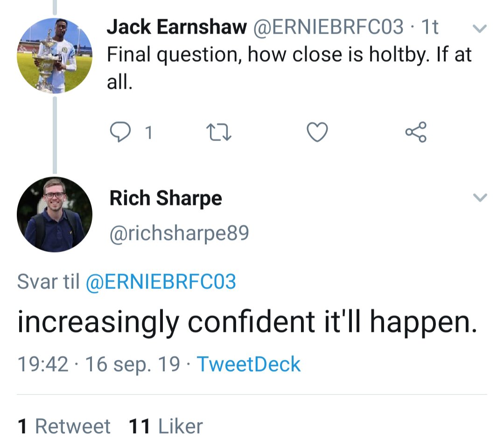Open the TweetDeck source link
The height and width of the screenshot is (445, 504).
(249, 364)
